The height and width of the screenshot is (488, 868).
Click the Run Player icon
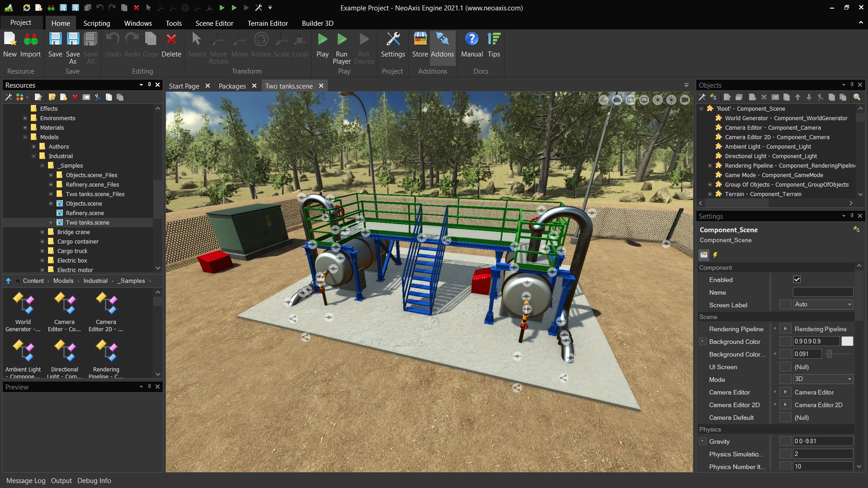point(342,40)
